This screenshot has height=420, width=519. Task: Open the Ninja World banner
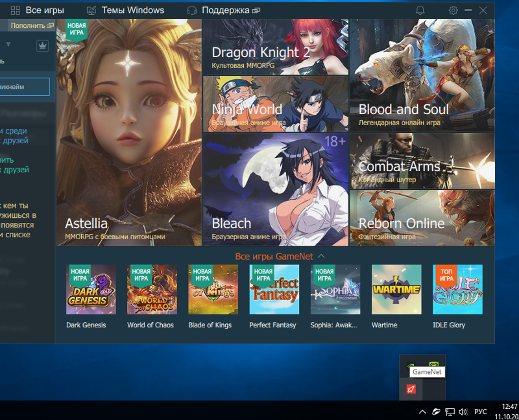[275, 104]
